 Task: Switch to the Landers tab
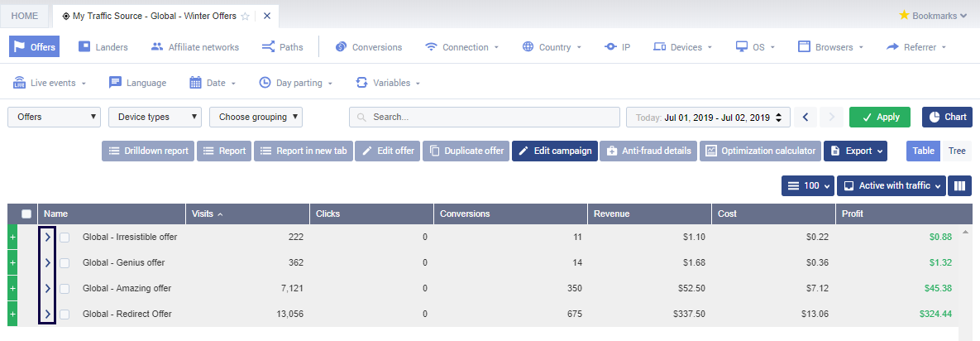[x=103, y=47]
